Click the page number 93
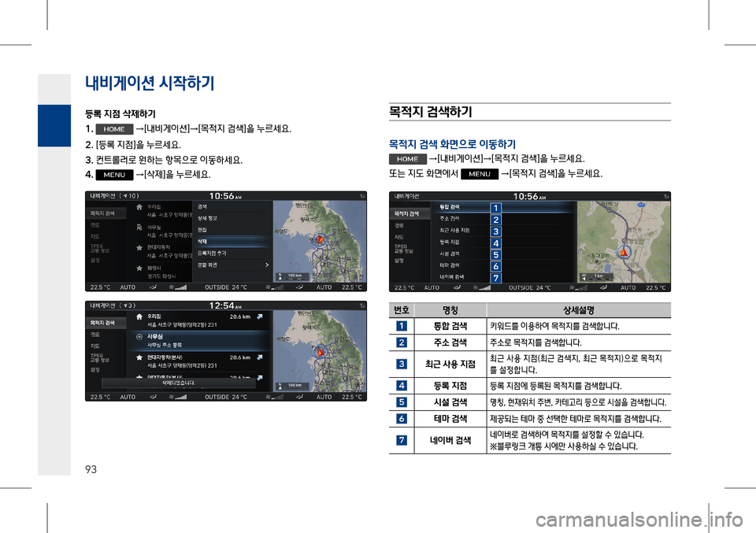 [x=91, y=469]
